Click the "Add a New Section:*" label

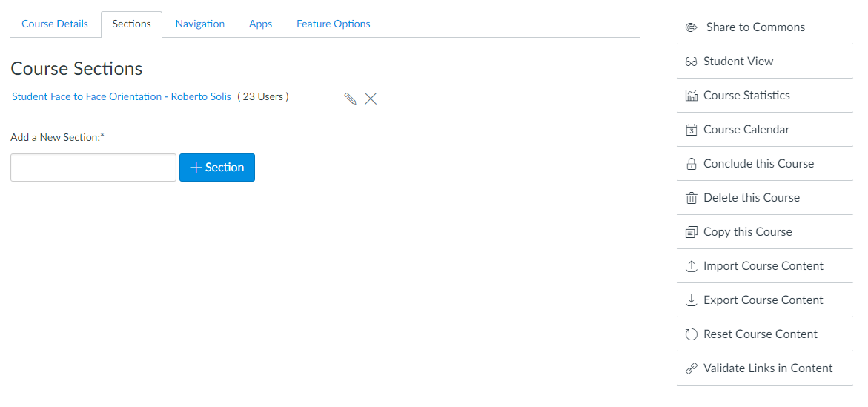pyautogui.click(x=58, y=136)
